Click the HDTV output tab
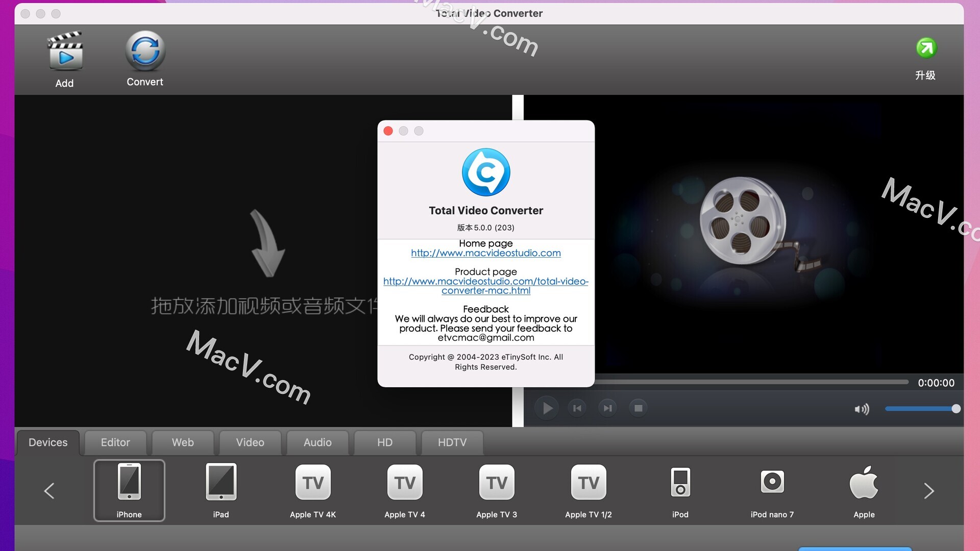The image size is (980, 551). (452, 443)
